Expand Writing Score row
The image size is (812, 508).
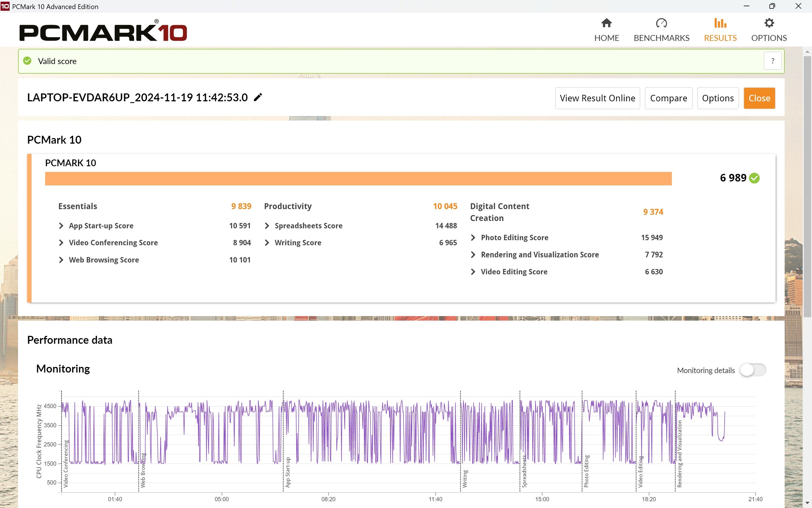tap(267, 243)
